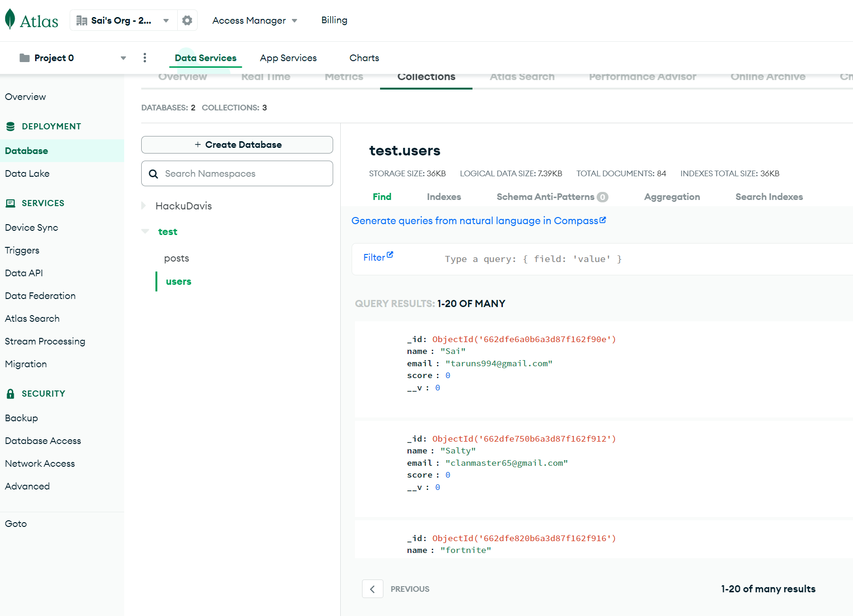Click the name value "Salty"
The height and width of the screenshot is (616, 853).
point(458,451)
